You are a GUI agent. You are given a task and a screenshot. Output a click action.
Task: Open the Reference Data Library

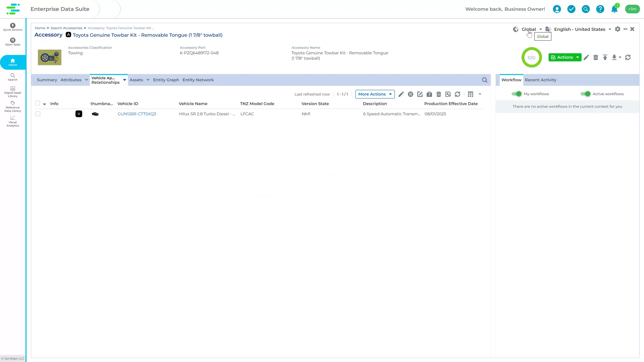click(x=12, y=107)
